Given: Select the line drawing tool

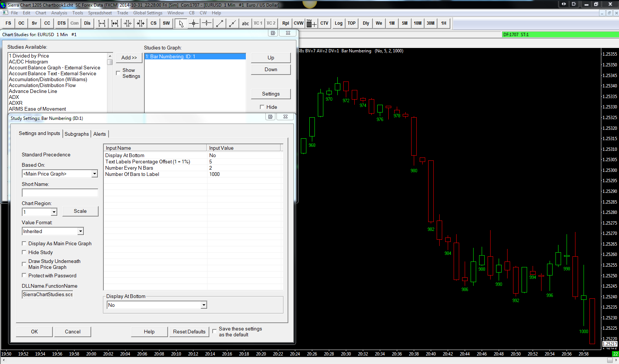Looking at the screenshot, I should pyautogui.click(x=220, y=23).
